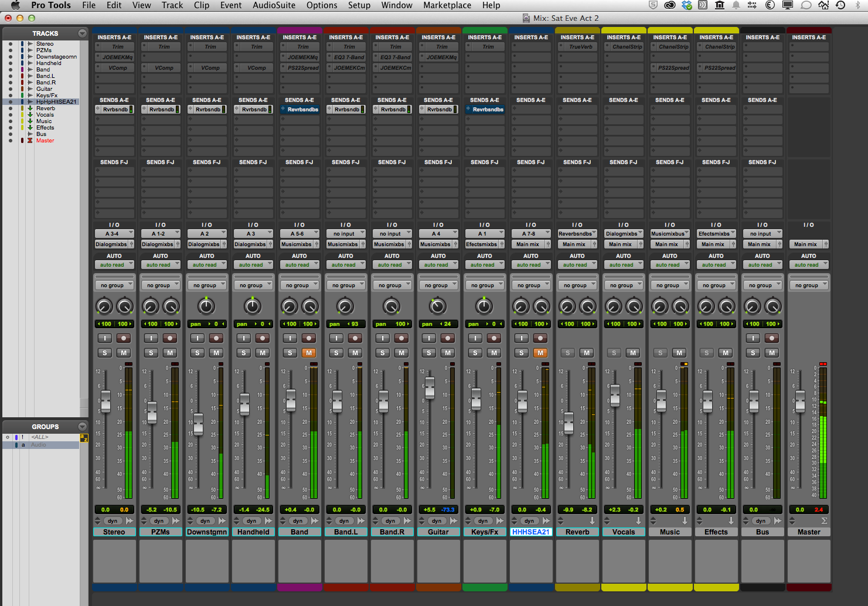Record-enable the PZMs track
Screen dimensions: 868x606
tap(169, 338)
